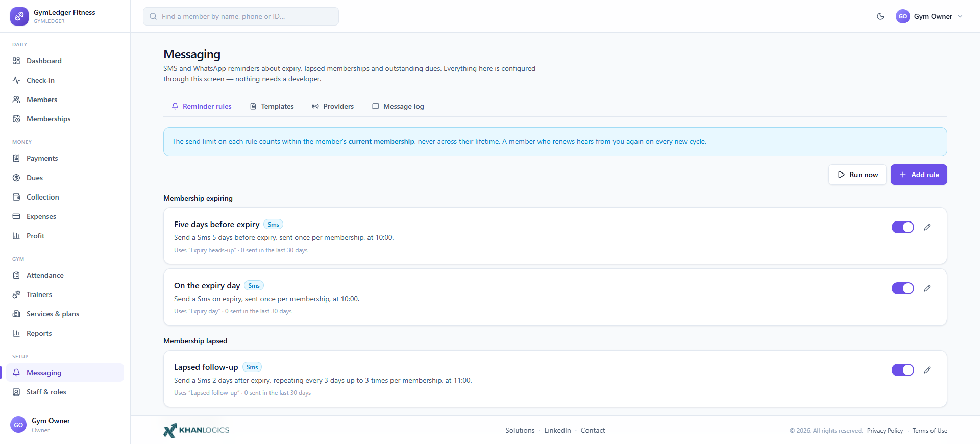This screenshot has width=980, height=444.
Task: Focus the member search field
Action: point(241,16)
